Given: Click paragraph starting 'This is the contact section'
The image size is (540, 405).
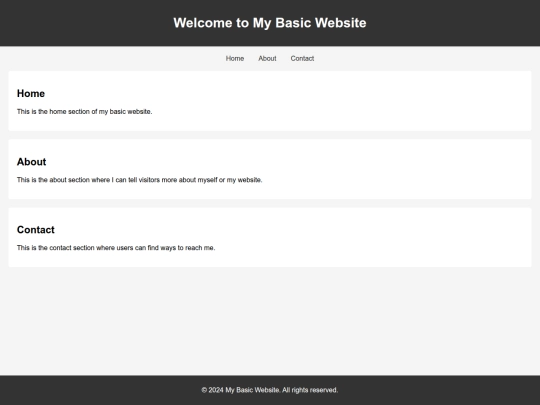Looking at the screenshot, I should [116, 248].
